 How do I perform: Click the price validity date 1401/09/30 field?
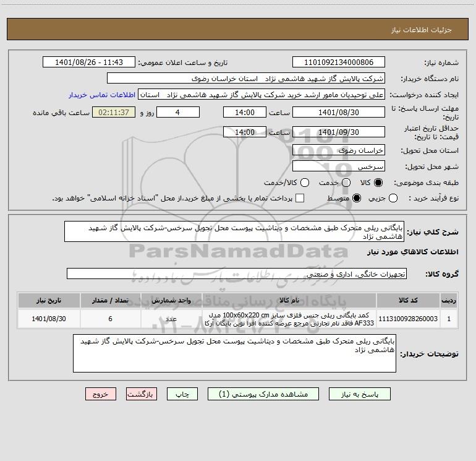pyautogui.click(x=339, y=132)
